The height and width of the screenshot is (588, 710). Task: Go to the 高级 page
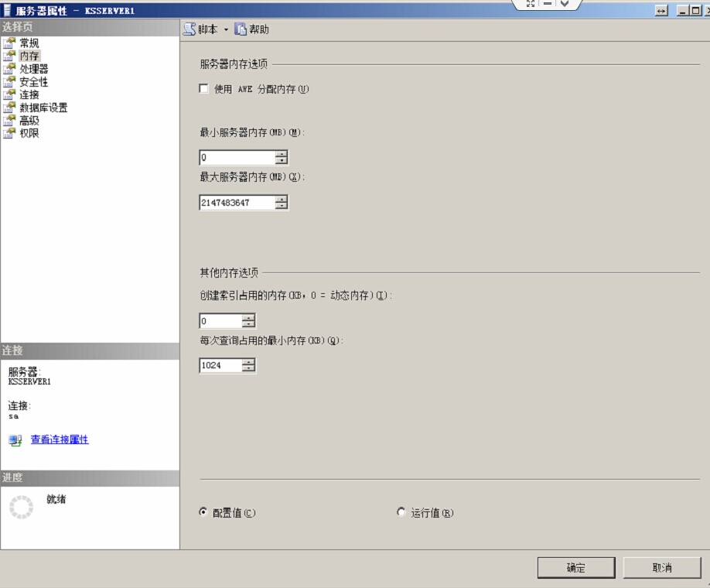pyautogui.click(x=29, y=121)
